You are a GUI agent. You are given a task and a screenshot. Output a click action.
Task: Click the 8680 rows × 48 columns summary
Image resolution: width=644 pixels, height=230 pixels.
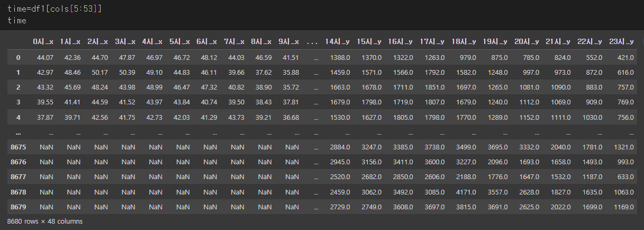(45, 221)
